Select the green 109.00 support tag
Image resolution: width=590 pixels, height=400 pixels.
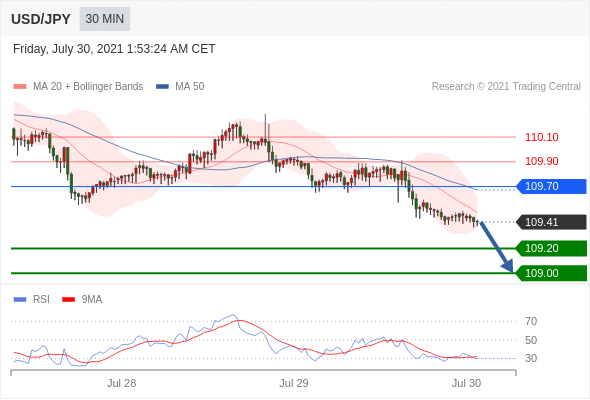click(x=551, y=273)
